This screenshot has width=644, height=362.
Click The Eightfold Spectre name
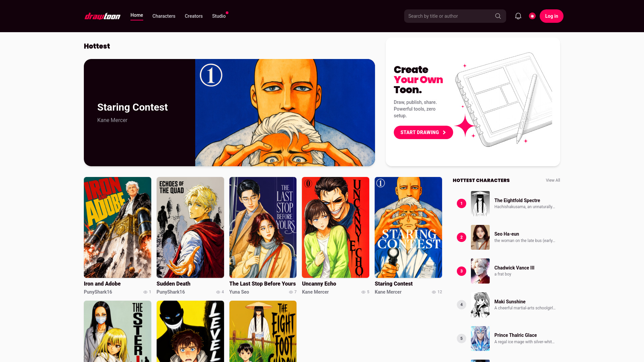point(517,200)
